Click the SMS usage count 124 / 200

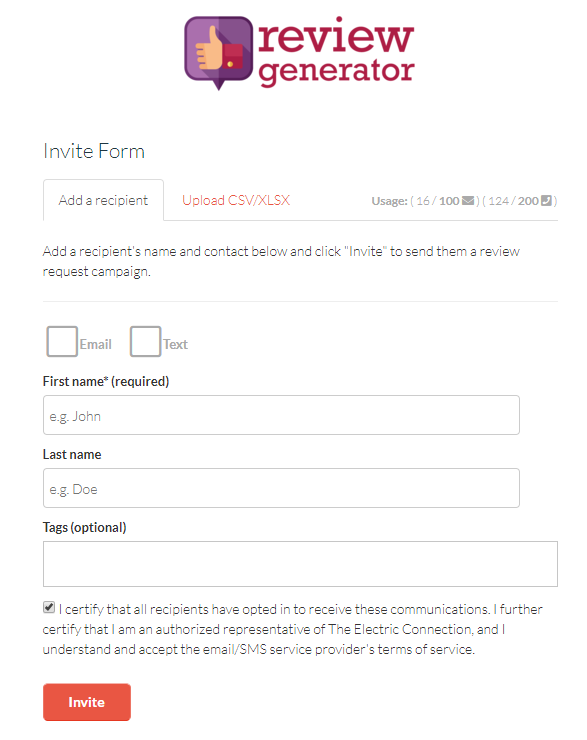point(513,201)
